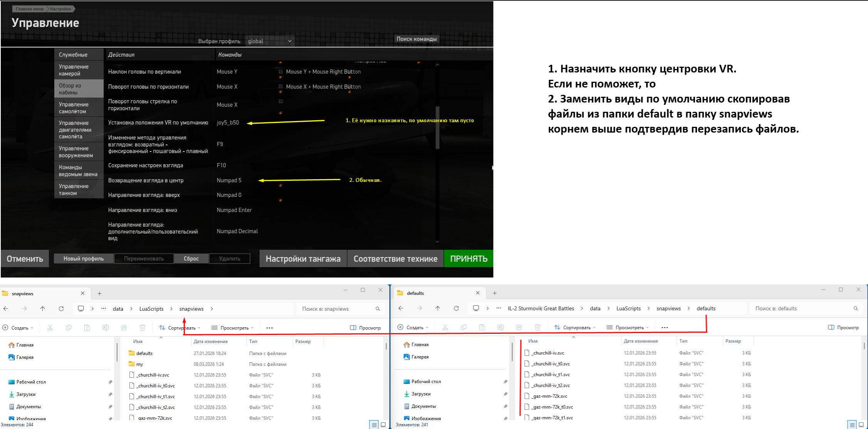Click file list scrollbar in snapviews window
This screenshot has width=868, height=429.
[x=386, y=347]
